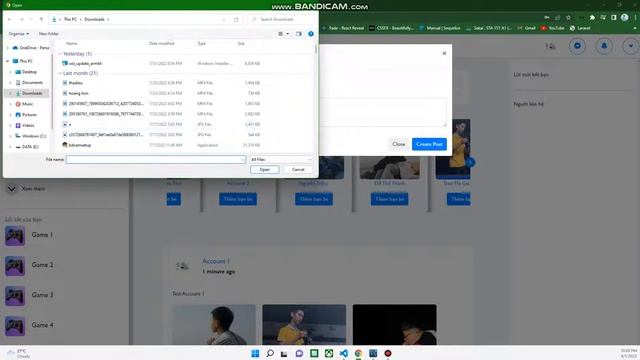Expand the Pictures tree node arrow
Screen dimensions: 640x360
[10, 115]
